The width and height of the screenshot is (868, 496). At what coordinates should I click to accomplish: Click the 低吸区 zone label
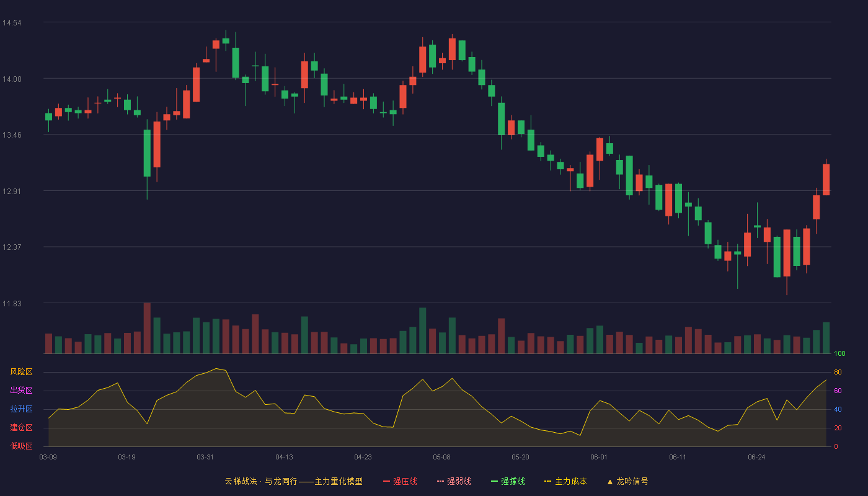click(21, 446)
